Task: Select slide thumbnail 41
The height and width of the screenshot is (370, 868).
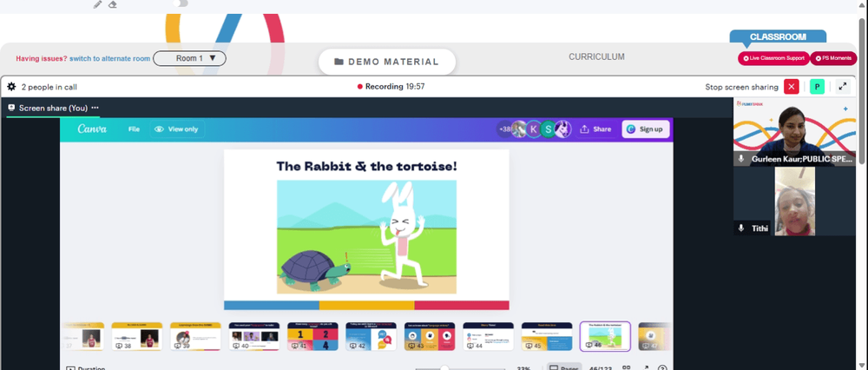Action: point(312,336)
